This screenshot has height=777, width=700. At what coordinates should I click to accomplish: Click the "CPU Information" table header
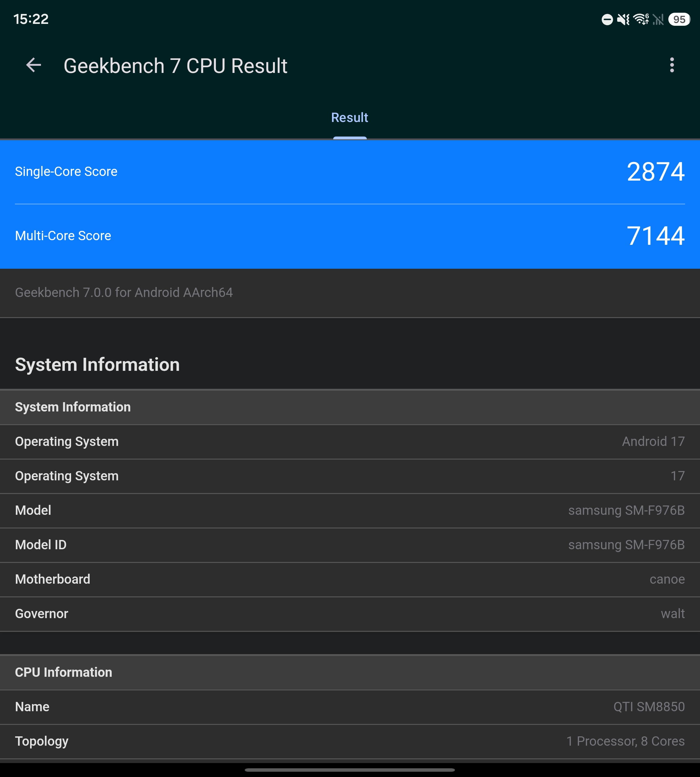pos(350,673)
